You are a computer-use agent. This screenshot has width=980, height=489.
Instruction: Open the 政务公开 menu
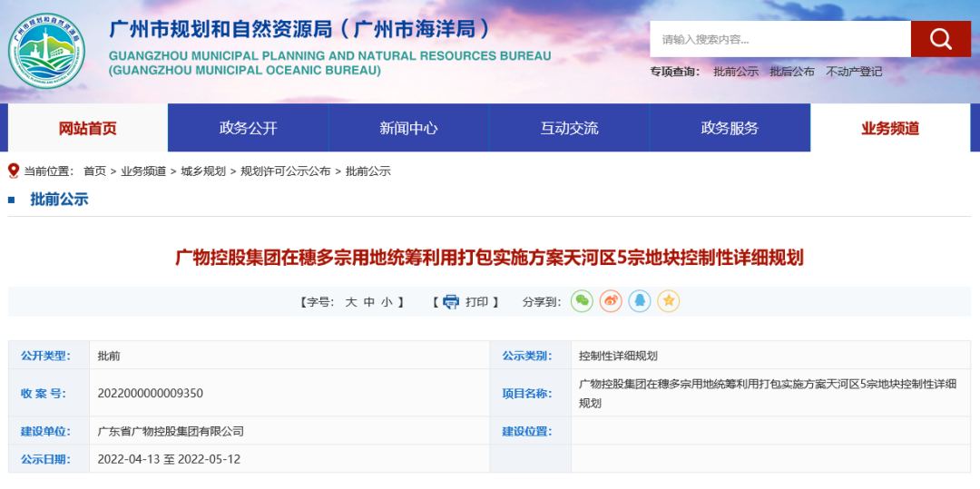248,128
